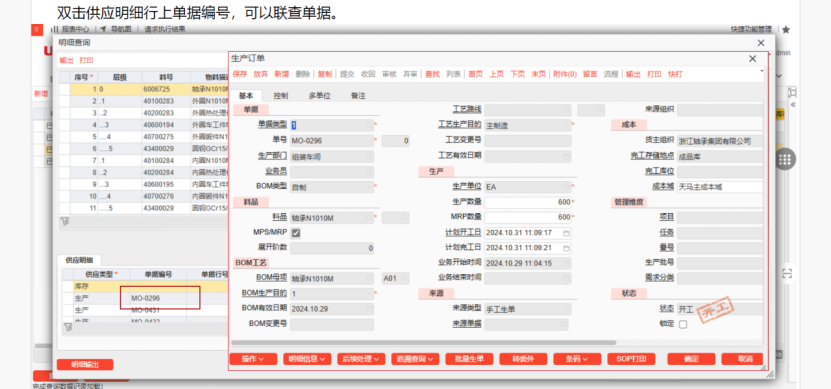The height and width of the screenshot is (389, 831).
Task: Click the lookup icon in 工艺路线 field
Action: pos(567,110)
